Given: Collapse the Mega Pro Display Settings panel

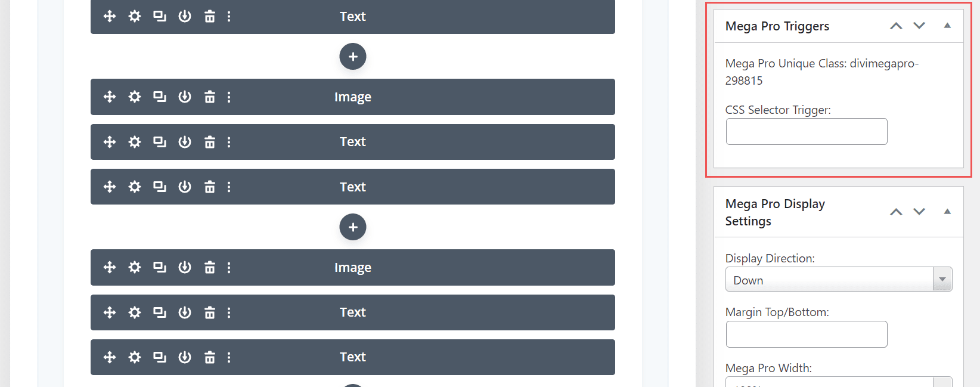Looking at the screenshot, I should (x=947, y=211).
